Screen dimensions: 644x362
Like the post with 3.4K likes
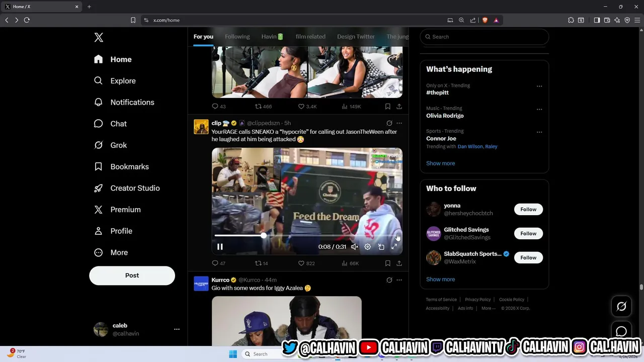[x=301, y=107]
